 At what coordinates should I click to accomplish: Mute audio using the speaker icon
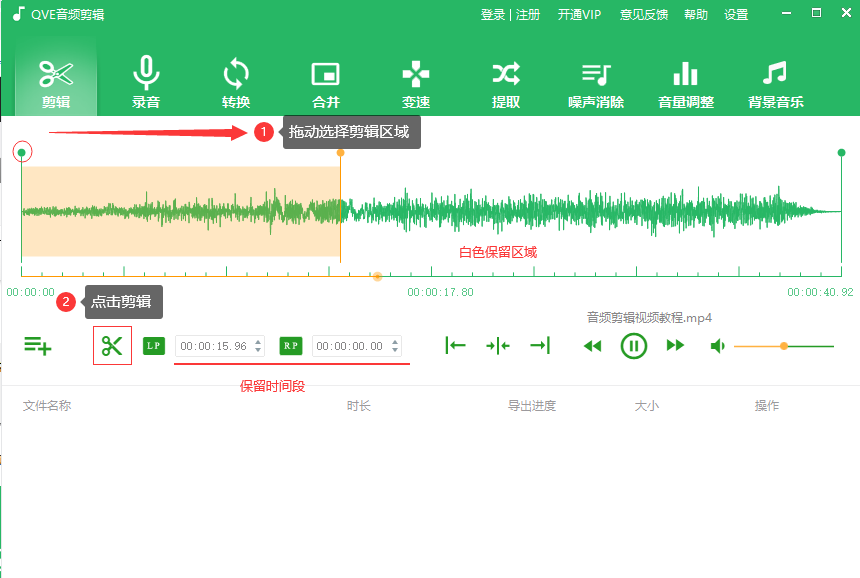click(716, 345)
